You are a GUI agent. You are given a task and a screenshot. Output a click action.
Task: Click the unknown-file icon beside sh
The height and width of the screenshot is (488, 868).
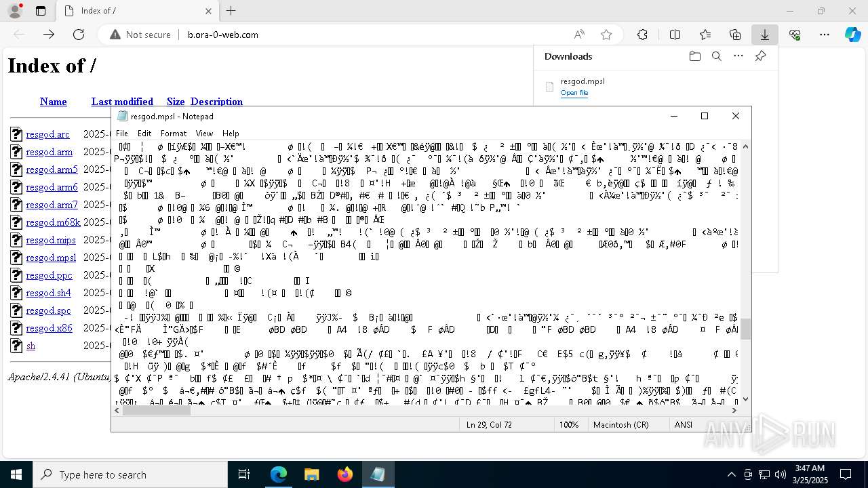(16, 346)
